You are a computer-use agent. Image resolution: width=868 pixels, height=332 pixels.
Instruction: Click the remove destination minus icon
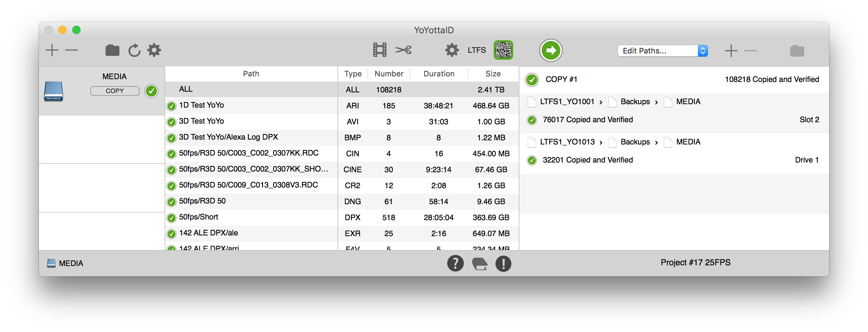751,51
